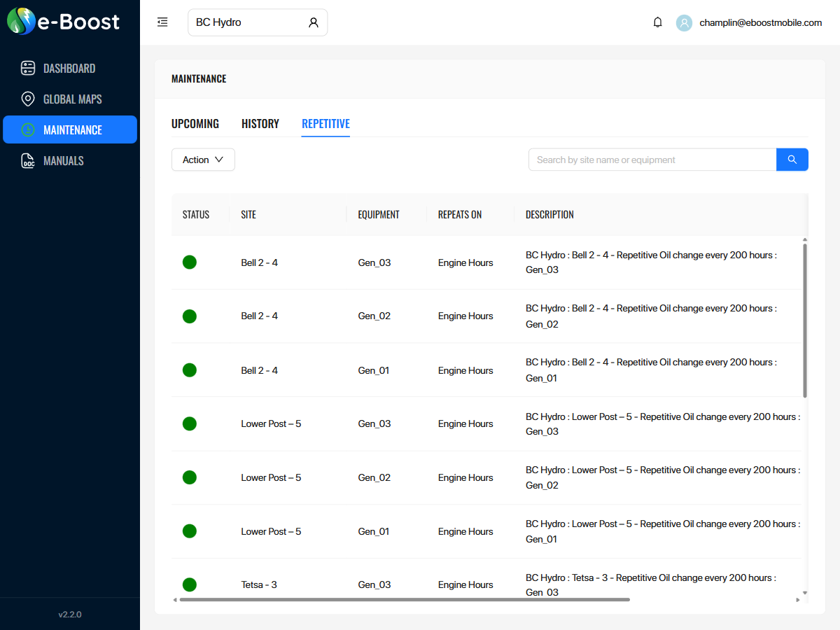Open the Upcoming maintenance tab

point(195,123)
